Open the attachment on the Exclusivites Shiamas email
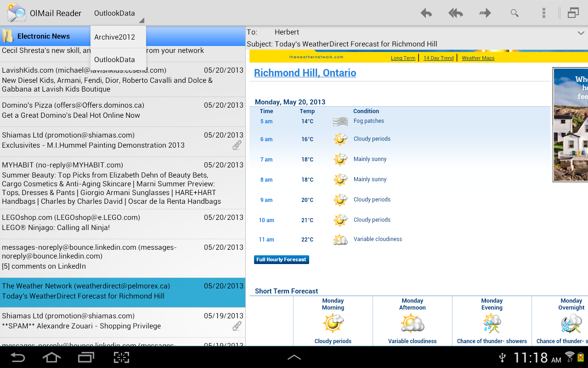 (x=237, y=145)
